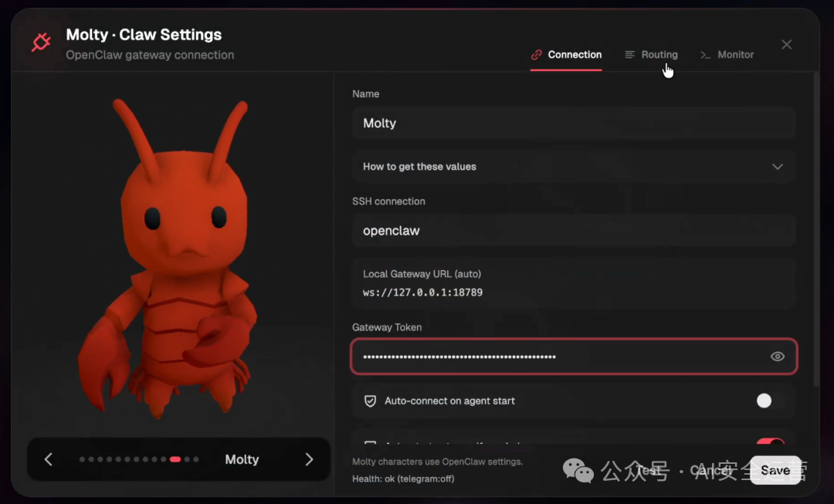Reveal the Gateway Token with the eye icon

(777, 357)
